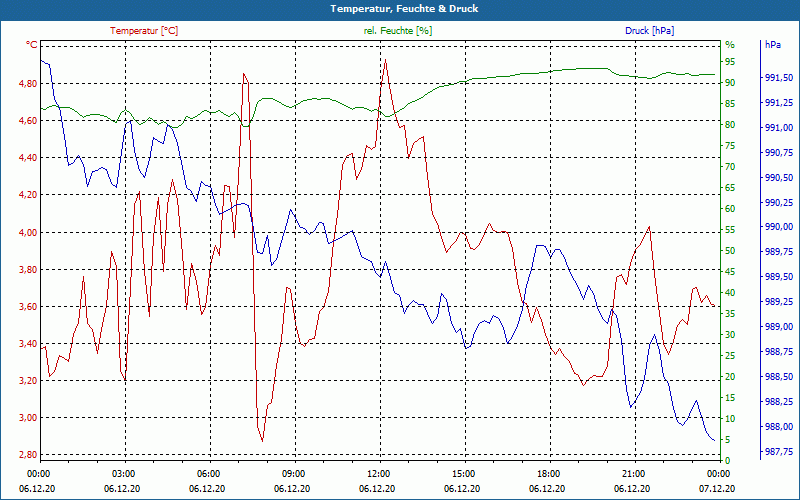Click pressure axis value '989,00'

tap(779, 327)
